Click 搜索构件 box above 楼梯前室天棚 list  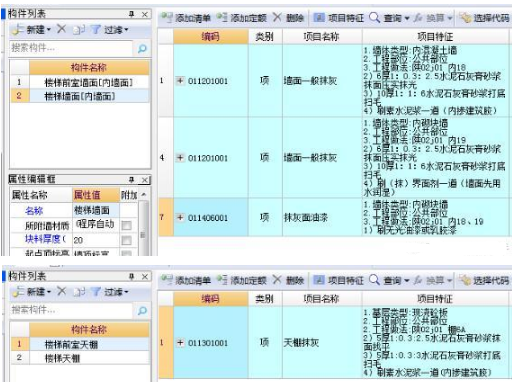pos(71,310)
